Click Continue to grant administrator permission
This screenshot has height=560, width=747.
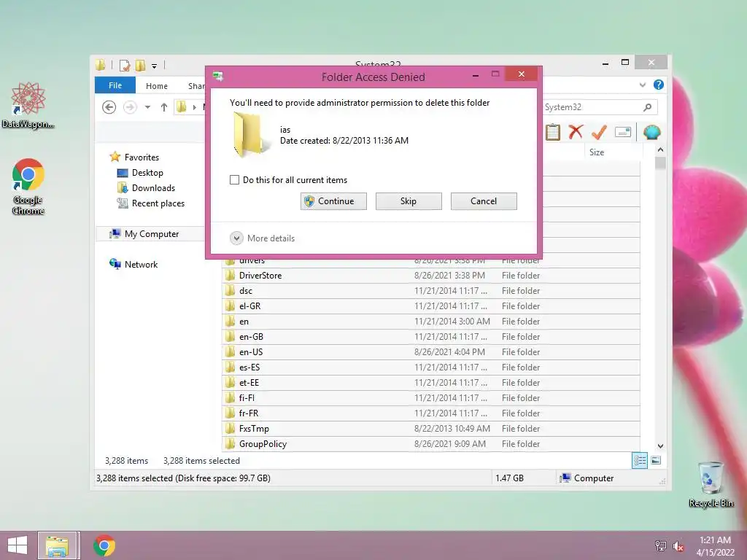click(x=333, y=201)
